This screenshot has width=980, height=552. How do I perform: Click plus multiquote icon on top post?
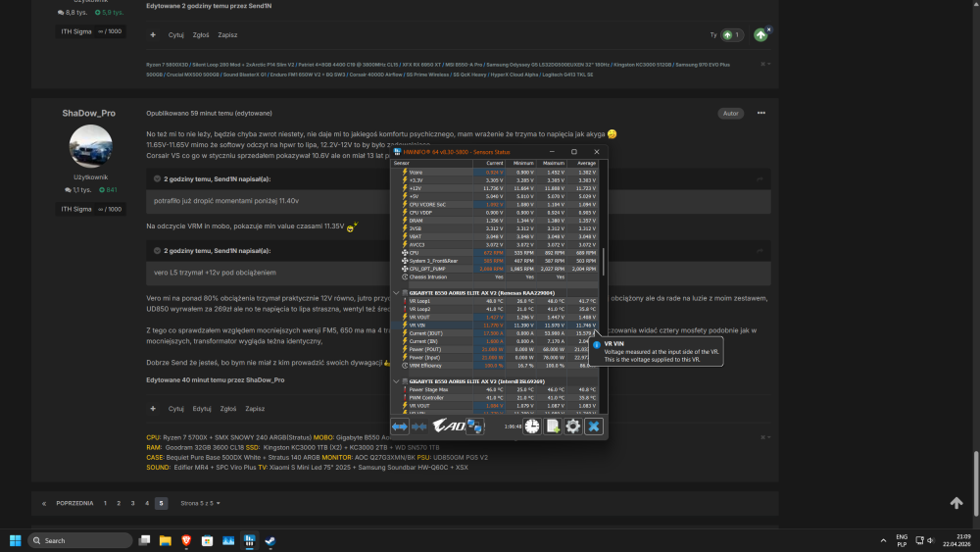(x=153, y=35)
